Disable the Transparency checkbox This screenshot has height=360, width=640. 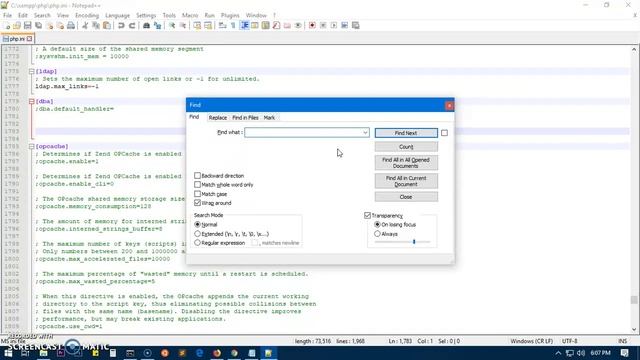pos(367,216)
